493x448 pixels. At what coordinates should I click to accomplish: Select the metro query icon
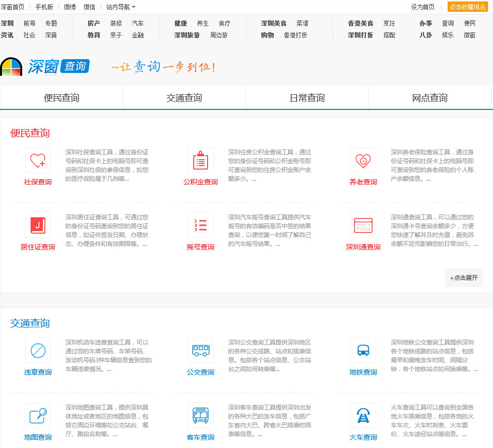363,351
